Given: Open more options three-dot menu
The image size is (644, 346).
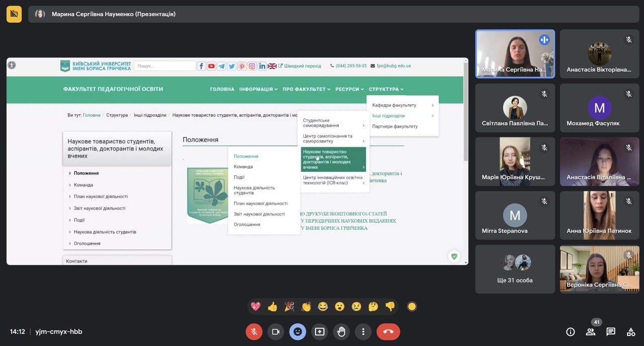Looking at the screenshot, I should coord(363,331).
